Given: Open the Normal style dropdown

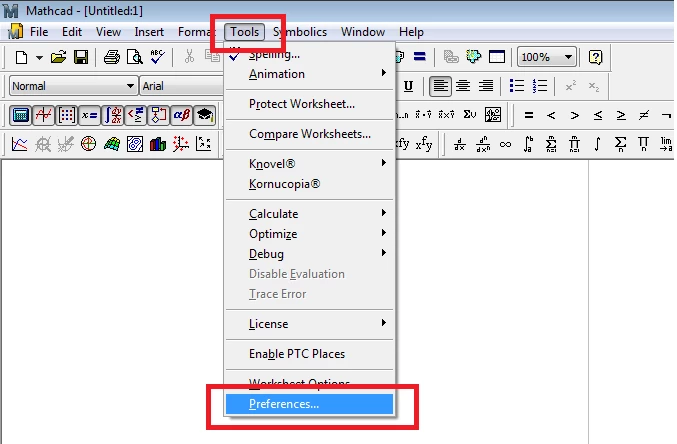Looking at the screenshot, I should pyautogui.click(x=130, y=86).
